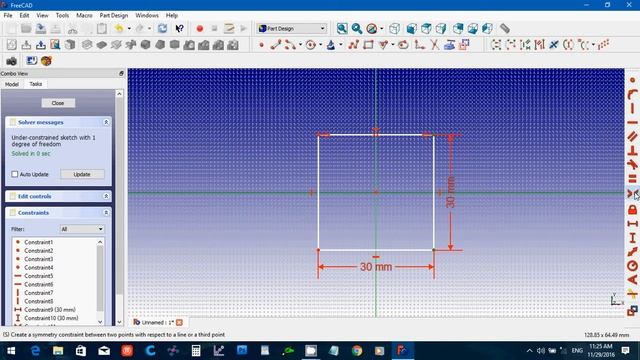Image resolution: width=640 pixels, height=360 pixels.
Task: Select the Create Polyline tool
Action: click(353, 45)
